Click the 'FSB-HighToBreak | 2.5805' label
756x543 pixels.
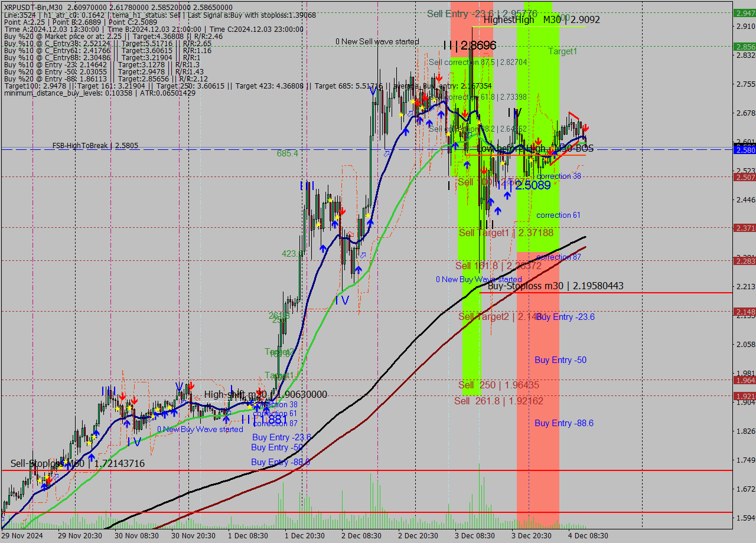[x=95, y=145]
